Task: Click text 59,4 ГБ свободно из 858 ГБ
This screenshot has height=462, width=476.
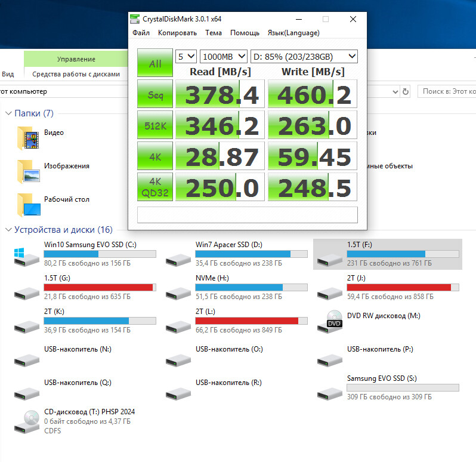Action: pyautogui.click(x=390, y=297)
